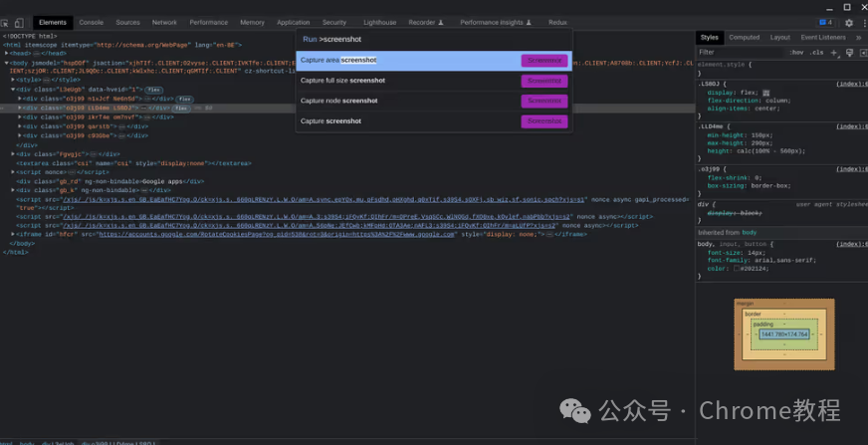Click the #202124 color swatch
The image size is (868, 445).
tap(737, 269)
